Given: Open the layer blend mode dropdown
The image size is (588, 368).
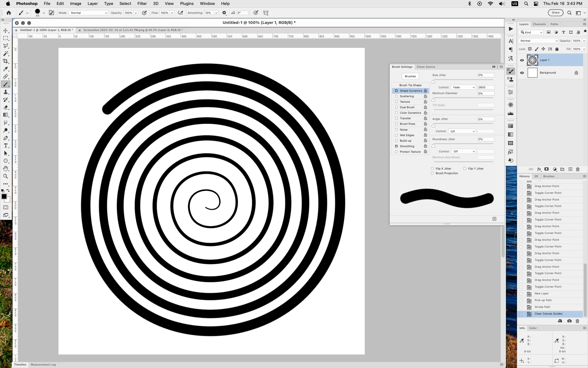Looking at the screenshot, I should 538,41.
